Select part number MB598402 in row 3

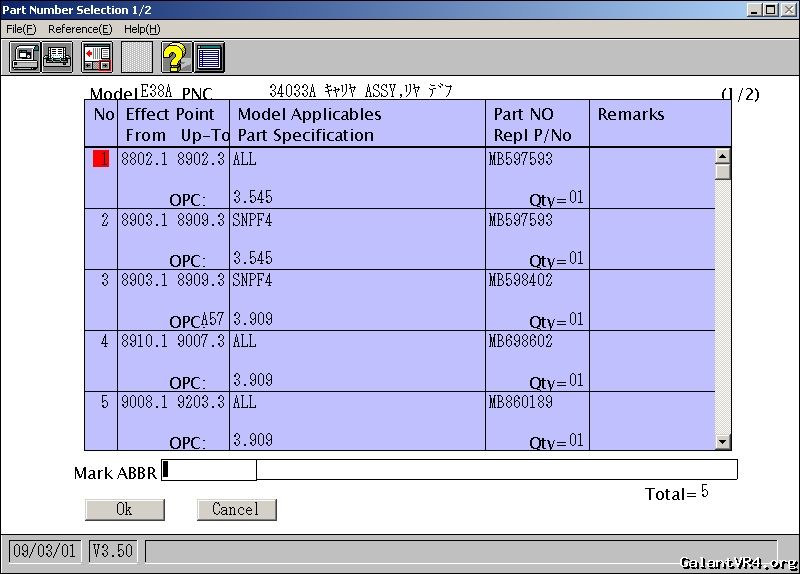pyautogui.click(x=520, y=281)
